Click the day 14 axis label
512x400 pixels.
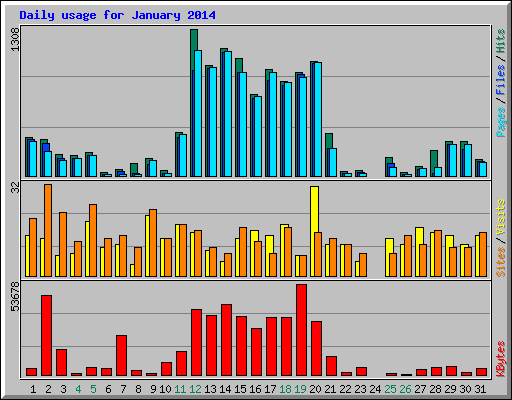pyautogui.click(x=225, y=389)
